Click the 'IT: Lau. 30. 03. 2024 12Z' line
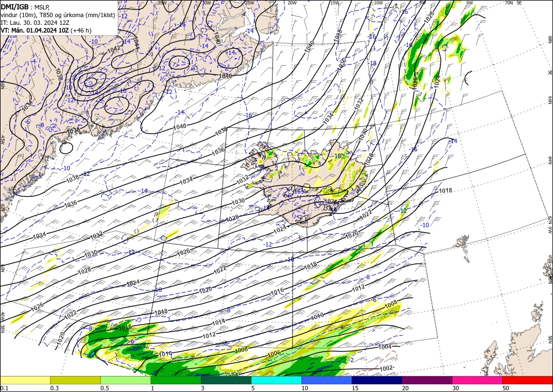The image size is (553, 392). coord(35,23)
